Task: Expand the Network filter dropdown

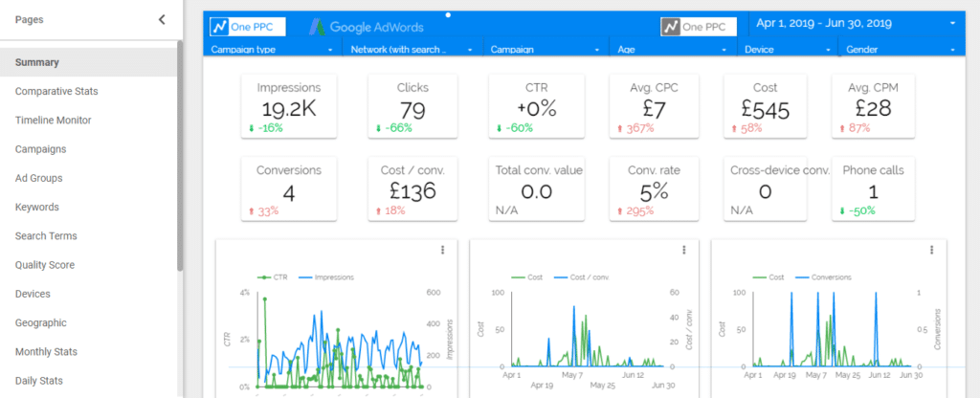Action: click(x=412, y=48)
